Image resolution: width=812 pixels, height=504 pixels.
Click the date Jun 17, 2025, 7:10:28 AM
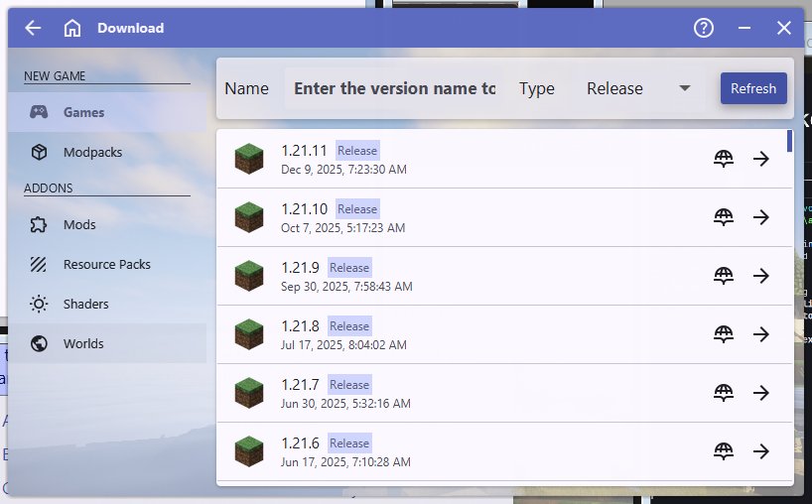pyautogui.click(x=345, y=461)
